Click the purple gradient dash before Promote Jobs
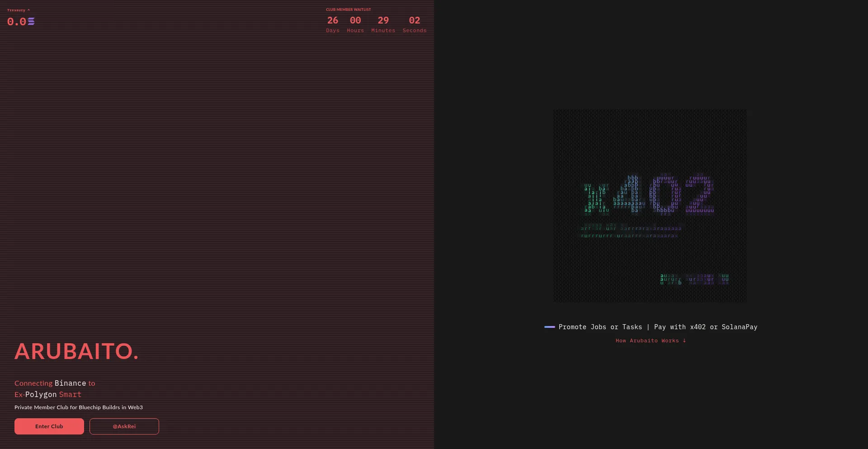Viewport: 868px width, 449px height. (x=549, y=327)
